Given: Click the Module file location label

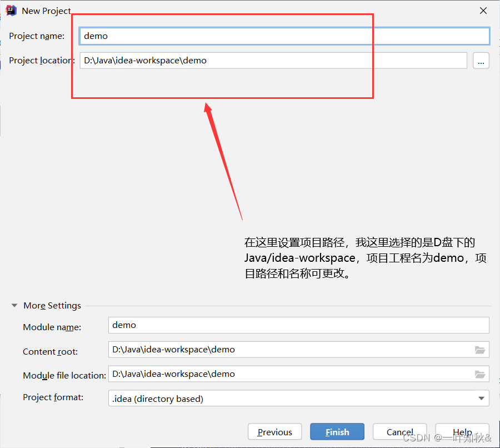Looking at the screenshot, I should (x=64, y=376).
